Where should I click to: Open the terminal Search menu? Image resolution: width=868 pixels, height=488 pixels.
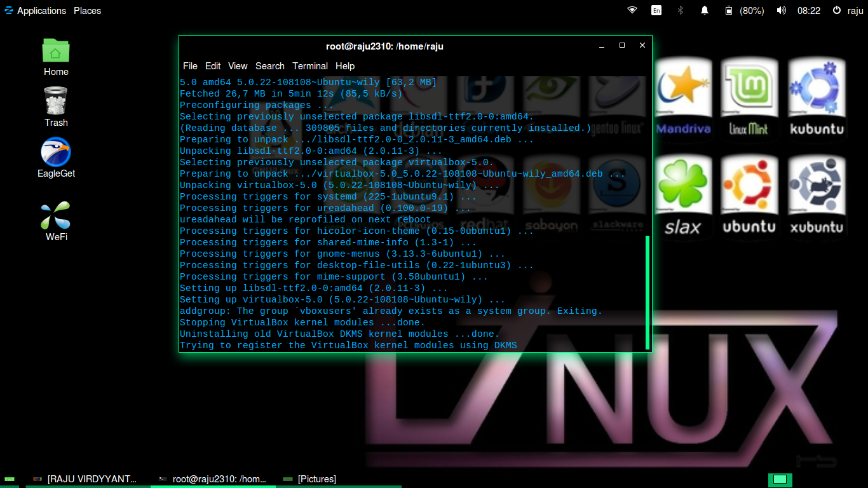point(270,66)
